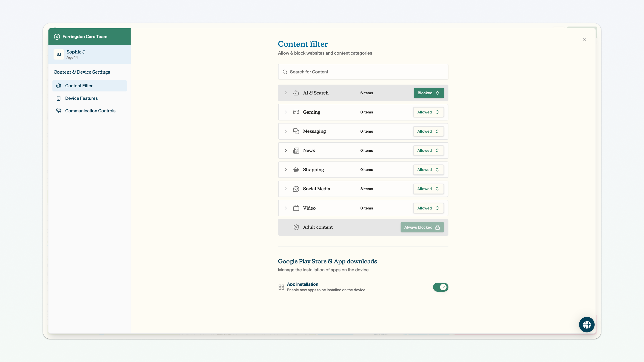Click the globe icon in the bottom corner
Image resolution: width=644 pixels, height=362 pixels.
[586, 324]
